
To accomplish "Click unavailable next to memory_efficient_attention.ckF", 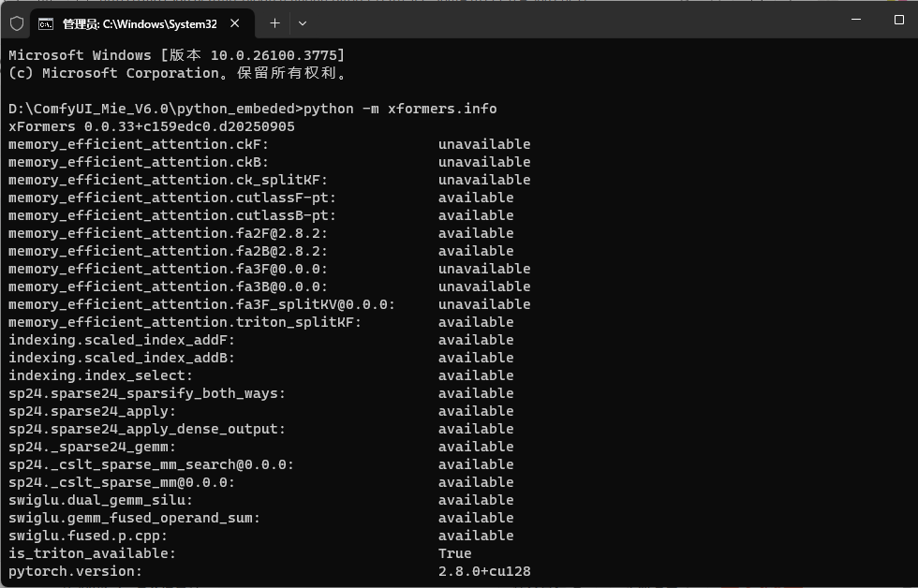I will (x=484, y=144).
